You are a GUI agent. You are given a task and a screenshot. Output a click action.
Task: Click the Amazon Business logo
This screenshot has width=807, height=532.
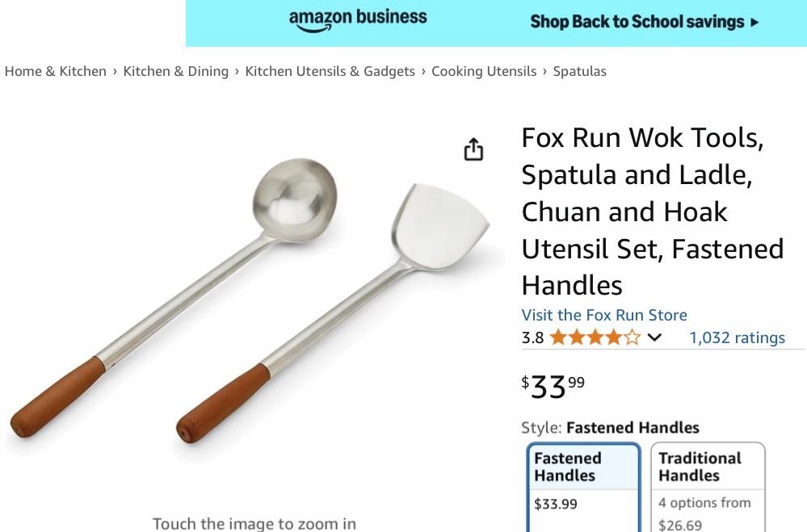pos(358,20)
